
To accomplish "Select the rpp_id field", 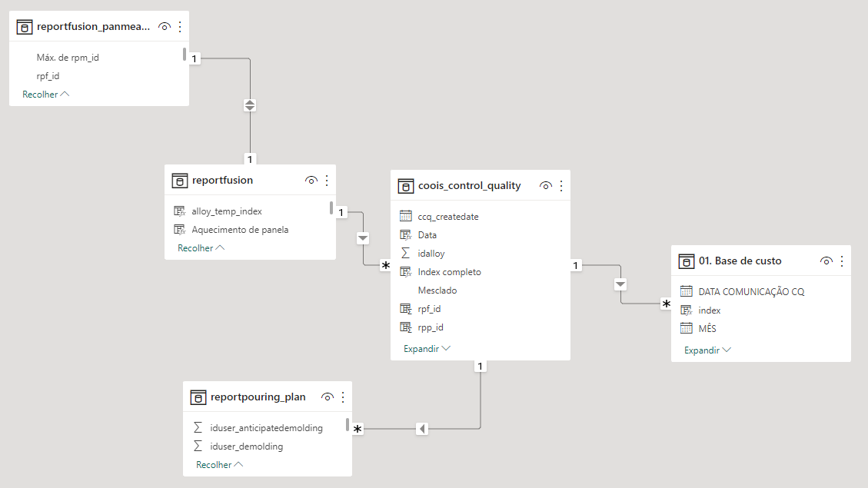I will [431, 327].
